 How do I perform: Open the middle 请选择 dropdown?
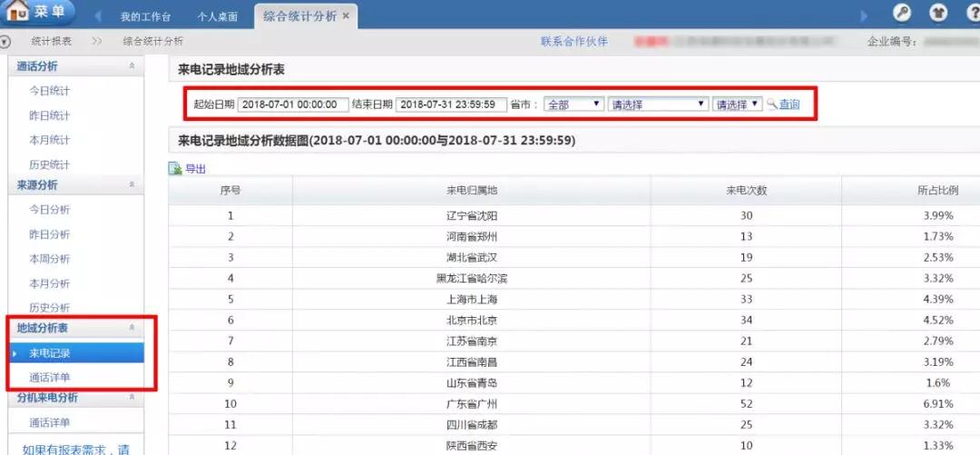coord(657,104)
